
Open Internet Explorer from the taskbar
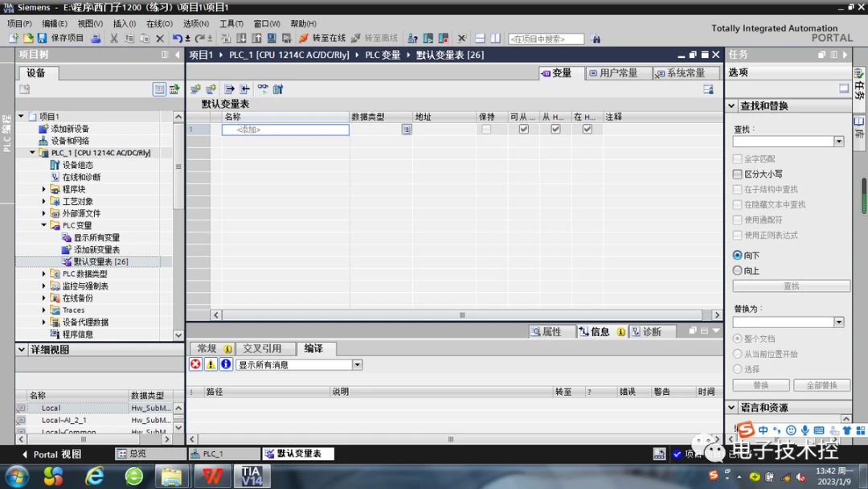tap(95, 476)
